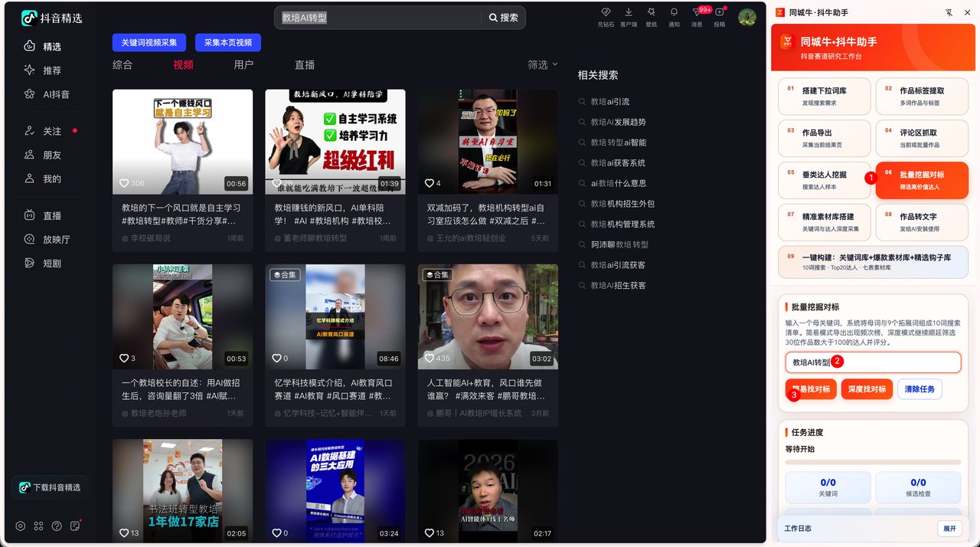
Task: Click related search 教培机构招生外包
Action: [x=622, y=204]
